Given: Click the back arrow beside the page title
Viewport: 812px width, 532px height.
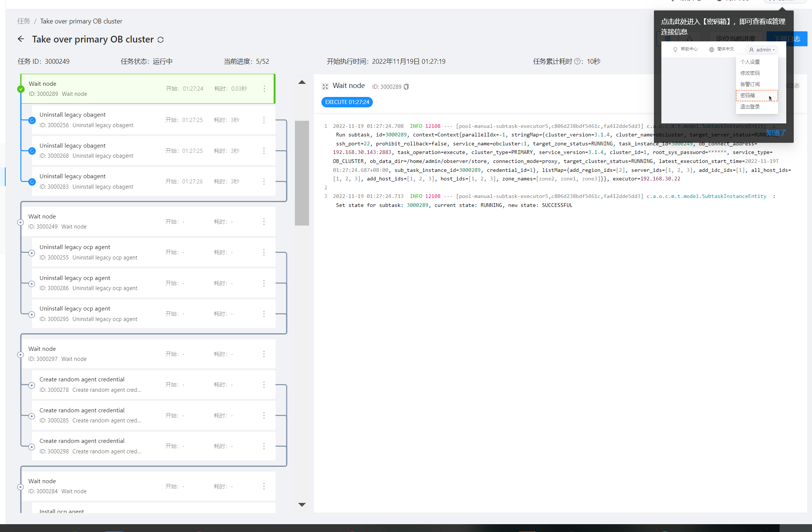Looking at the screenshot, I should (x=21, y=39).
